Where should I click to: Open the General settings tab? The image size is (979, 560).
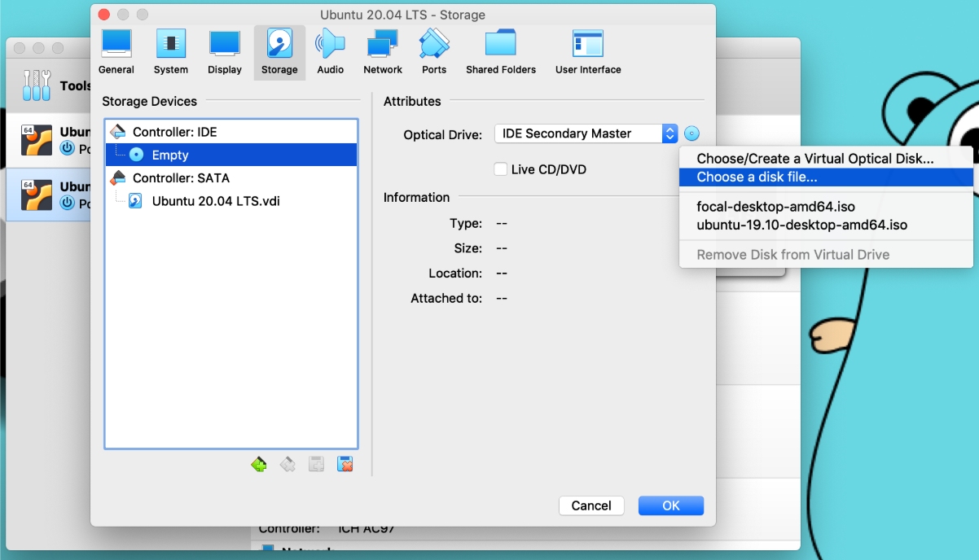[116, 52]
